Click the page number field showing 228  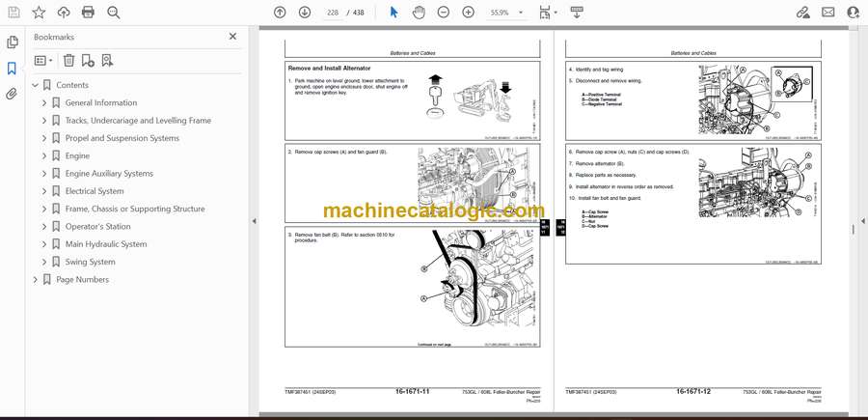(332, 13)
